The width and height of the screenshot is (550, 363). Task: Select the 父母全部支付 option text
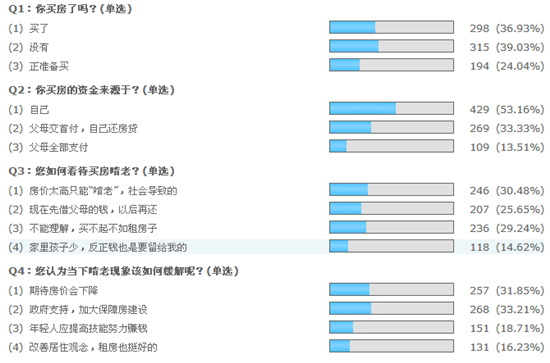(x=59, y=147)
